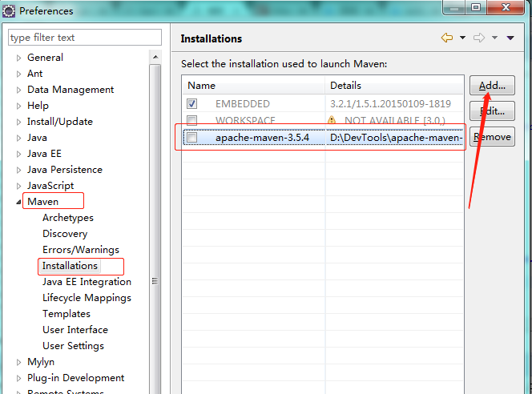Click the forward navigation arrow icon
This screenshot has height=394, width=532.
pyautogui.click(x=479, y=38)
